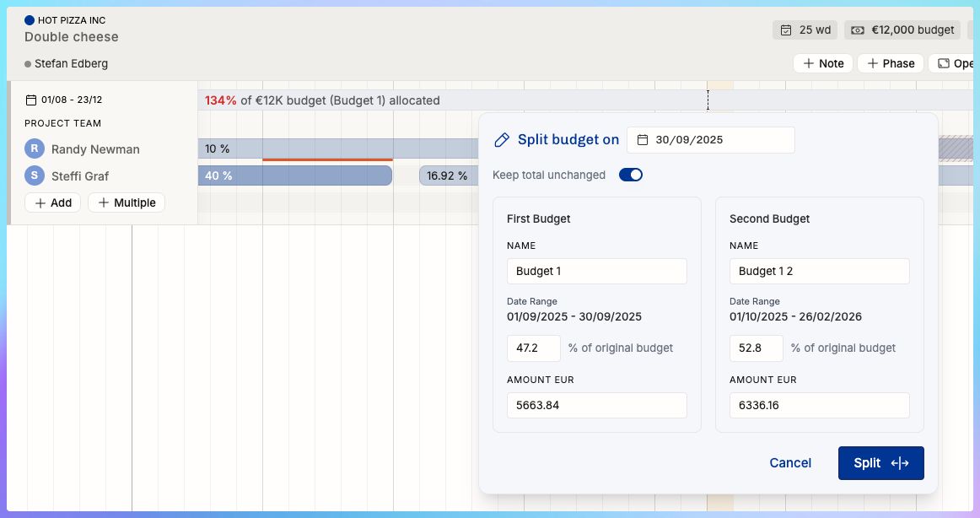This screenshot has height=518, width=980.
Task: Click the Split button to confirm
Action: coord(880,463)
